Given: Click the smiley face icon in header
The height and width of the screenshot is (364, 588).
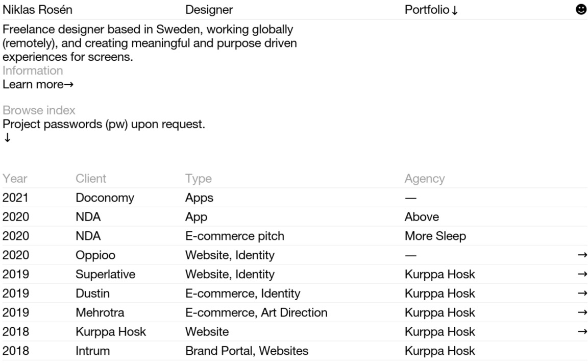Looking at the screenshot, I should point(581,9).
